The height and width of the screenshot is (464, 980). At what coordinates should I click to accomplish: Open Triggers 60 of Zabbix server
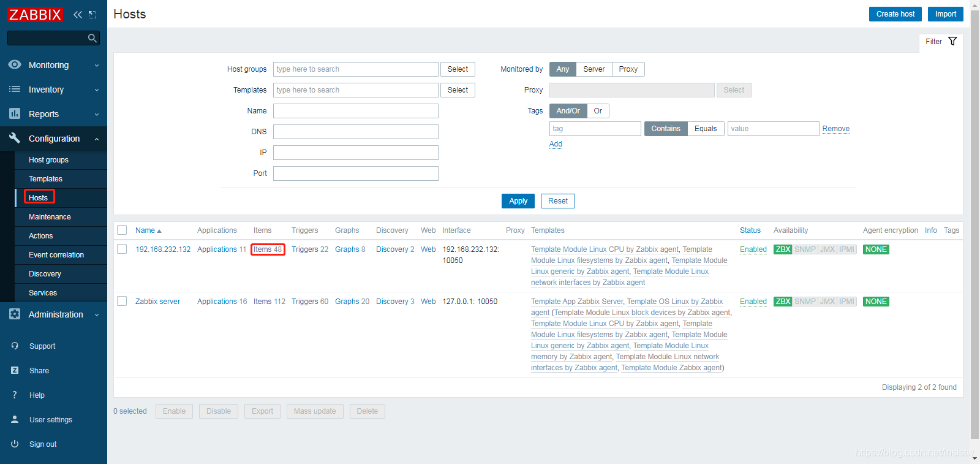(x=310, y=302)
